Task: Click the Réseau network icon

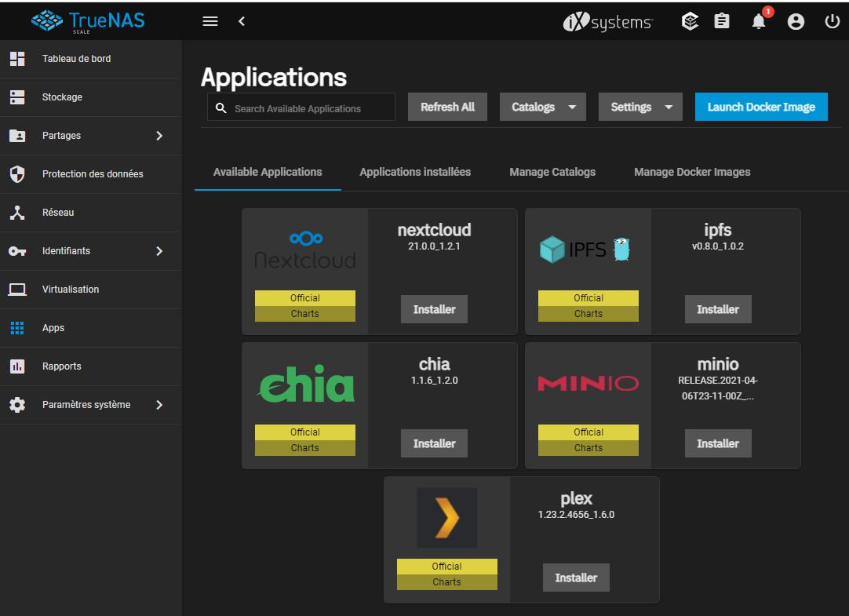Action: 17,212
